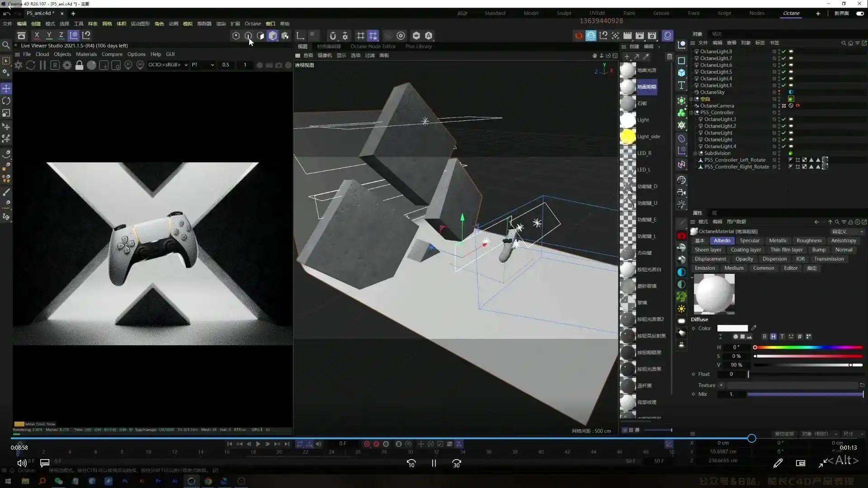Click the Specular channel button
This screenshot has height=488, width=868.
(750, 240)
